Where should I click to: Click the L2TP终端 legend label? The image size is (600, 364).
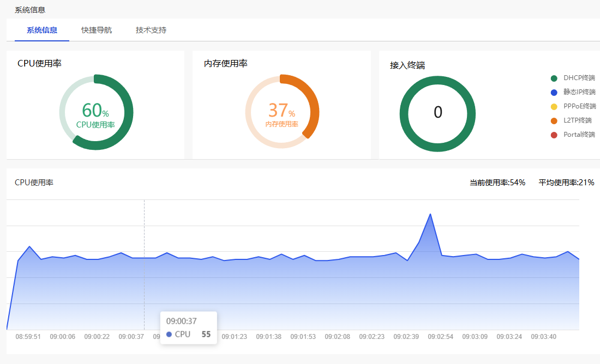(x=578, y=120)
